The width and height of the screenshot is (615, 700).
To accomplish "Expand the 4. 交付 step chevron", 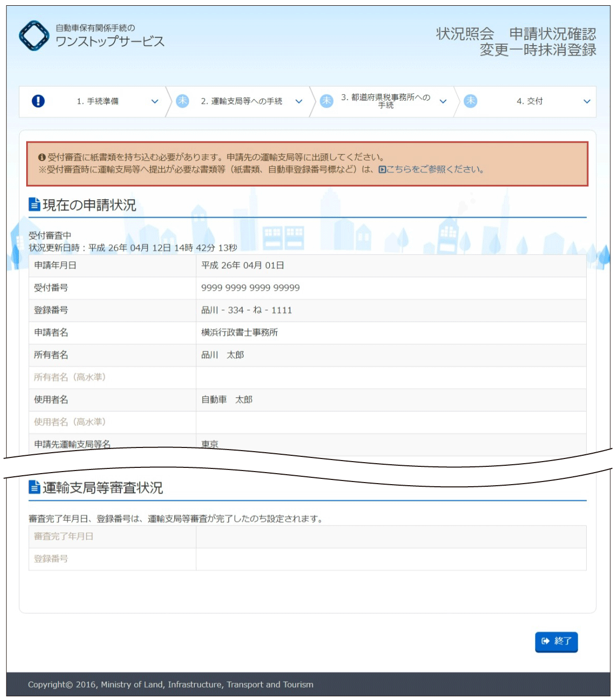I will click(x=587, y=102).
